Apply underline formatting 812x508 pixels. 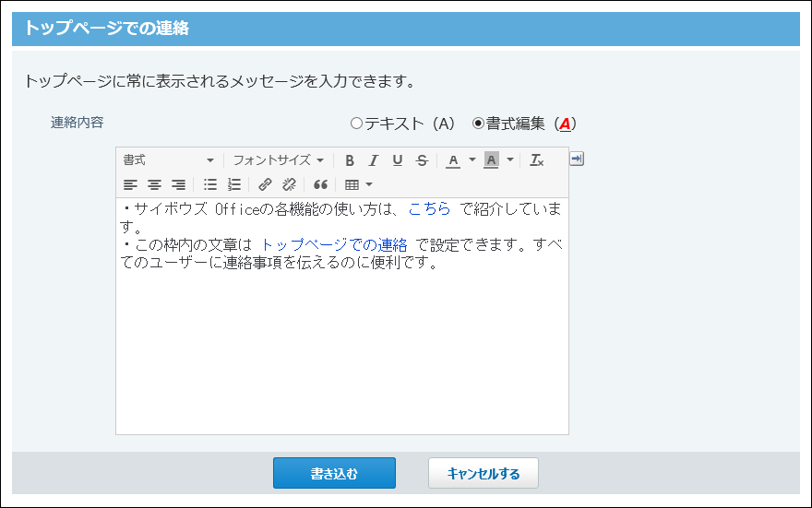[x=397, y=160]
